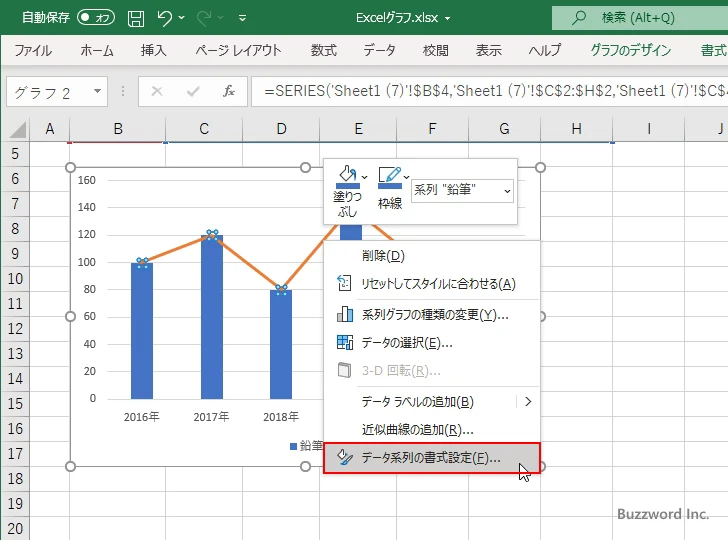
Task: Toggle the AutoSave switch
Action: [96, 18]
